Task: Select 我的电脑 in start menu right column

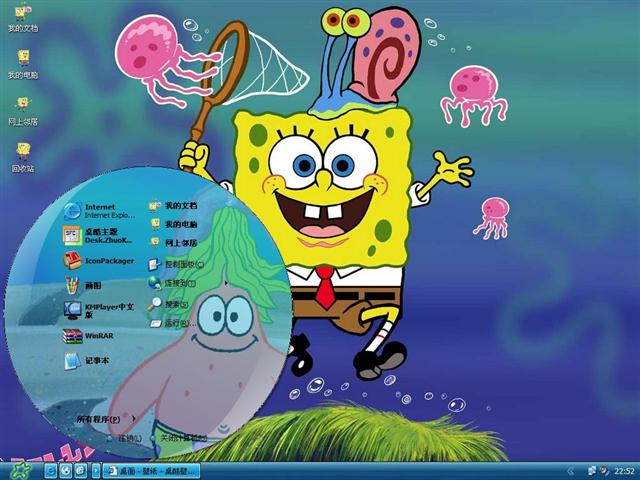Action: pyautogui.click(x=174, y=224)
